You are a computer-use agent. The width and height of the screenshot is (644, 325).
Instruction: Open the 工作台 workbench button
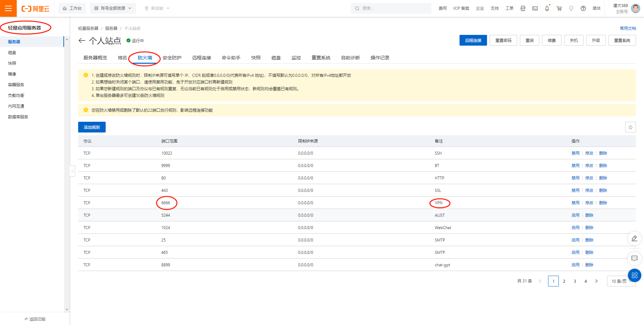coord(72,8)
